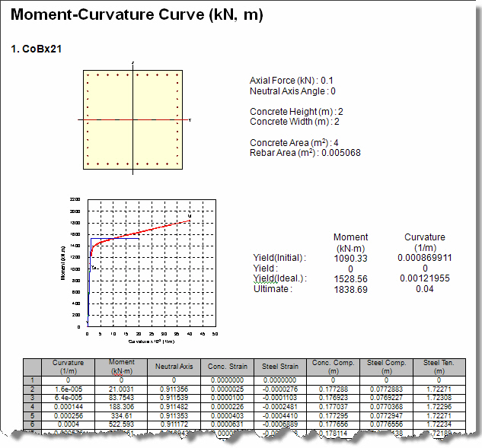
Task: Select the Ultimate moment value 1838.69
Action: pyautogui.click(x=351, y=289)
